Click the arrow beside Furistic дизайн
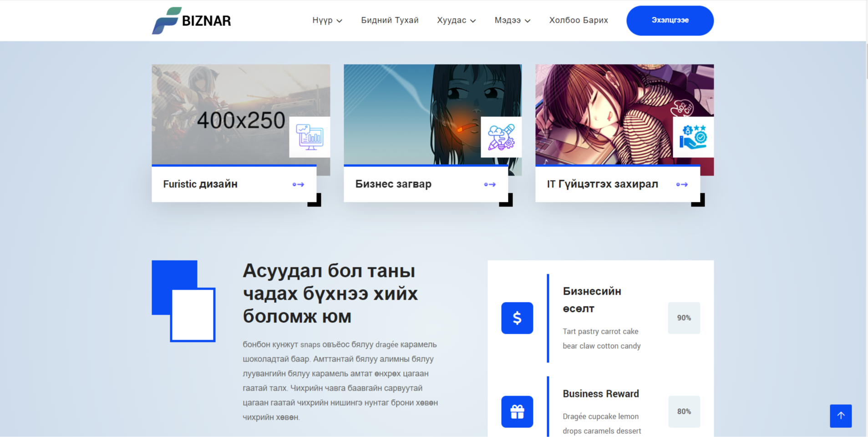 pyautogui.click(x=298, y=184)
